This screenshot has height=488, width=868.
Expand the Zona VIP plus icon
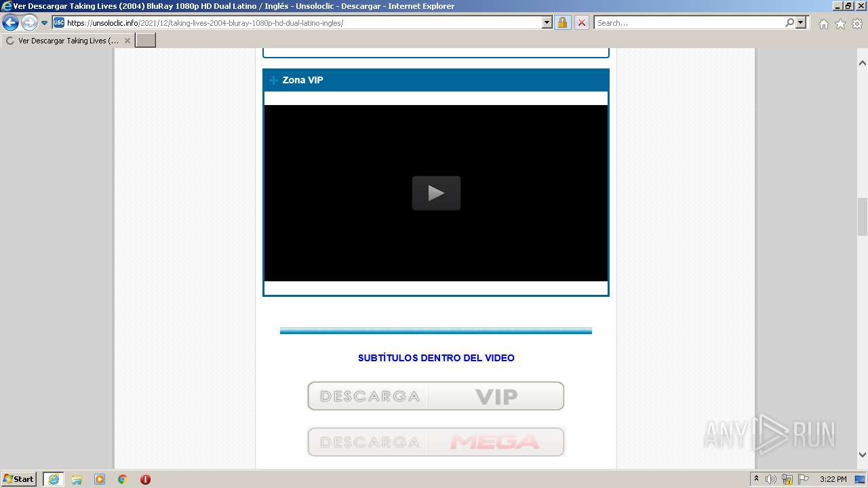point(273,81)
